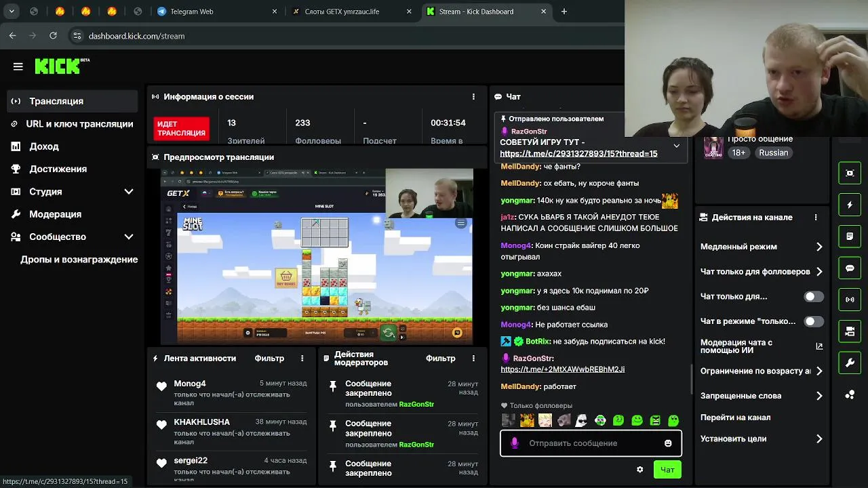Click KHAKHLUSHA in activity feed
The height and width of the screenshot is (488, 868).
coord(201,422)
